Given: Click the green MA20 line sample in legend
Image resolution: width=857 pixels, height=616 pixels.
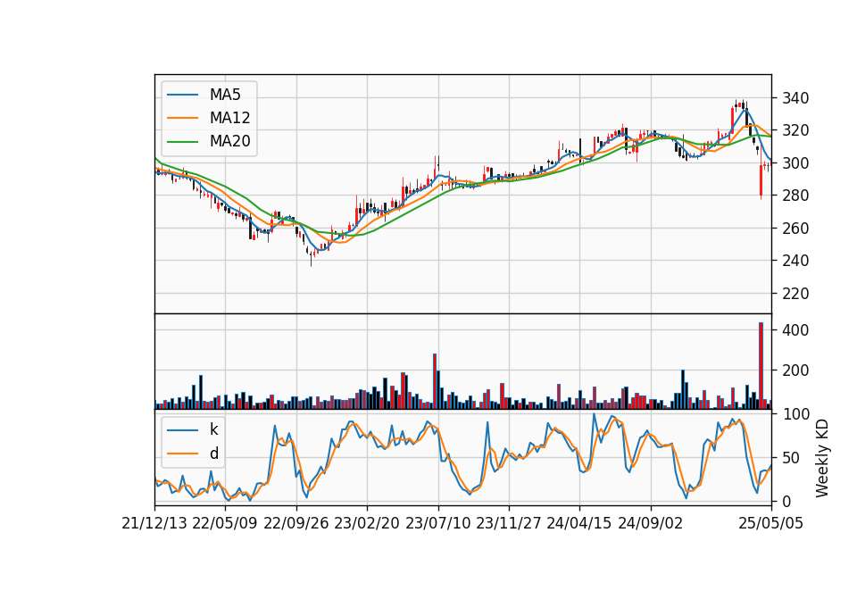Looking at the screenshot, I should point(182,142).
